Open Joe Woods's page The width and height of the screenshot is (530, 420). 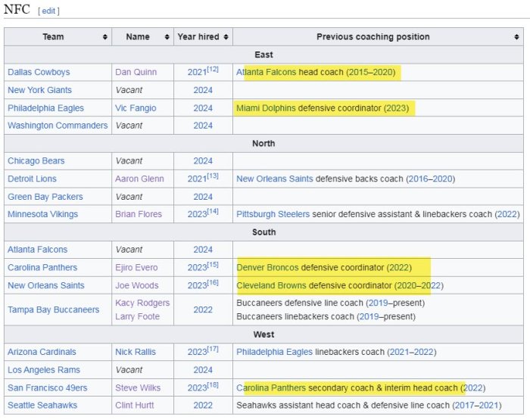click(136, 285)
